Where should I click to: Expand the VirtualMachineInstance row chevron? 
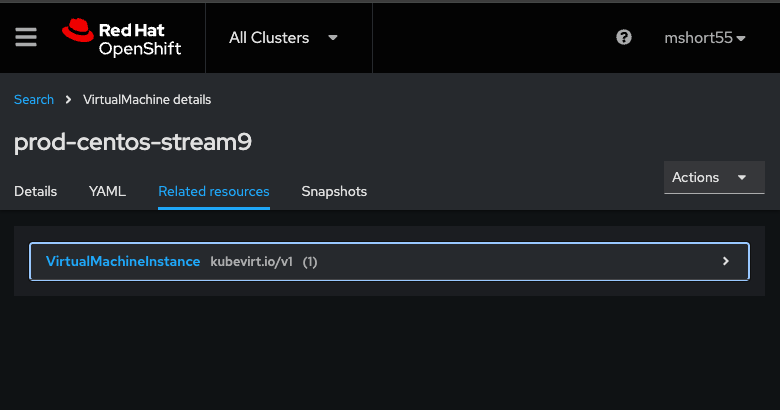coord(726,261)
